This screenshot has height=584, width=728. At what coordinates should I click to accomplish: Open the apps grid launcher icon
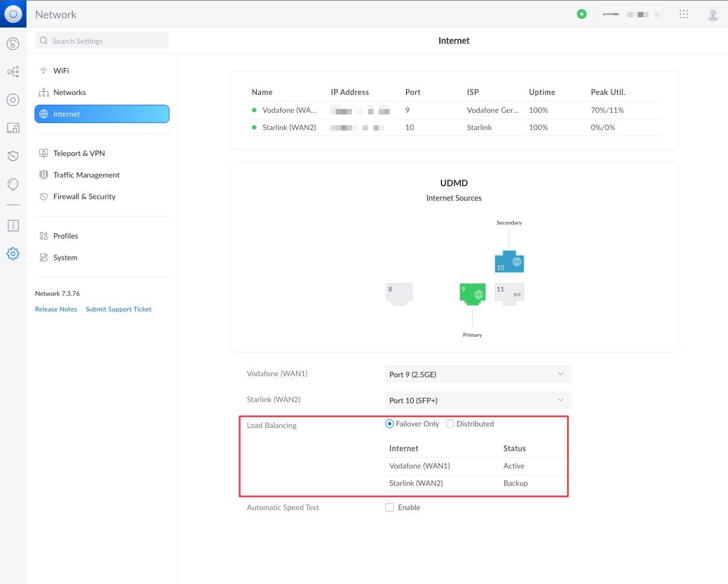tap(684, 14)
